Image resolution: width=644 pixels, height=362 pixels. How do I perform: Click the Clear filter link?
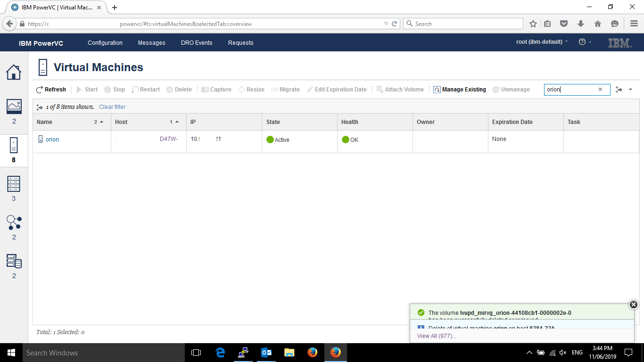tap(112, 107)
